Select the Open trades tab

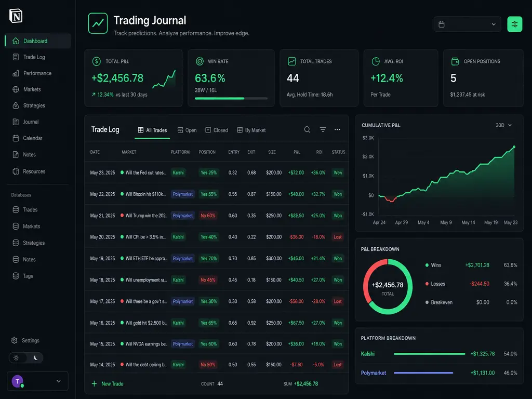coord(187,130)
